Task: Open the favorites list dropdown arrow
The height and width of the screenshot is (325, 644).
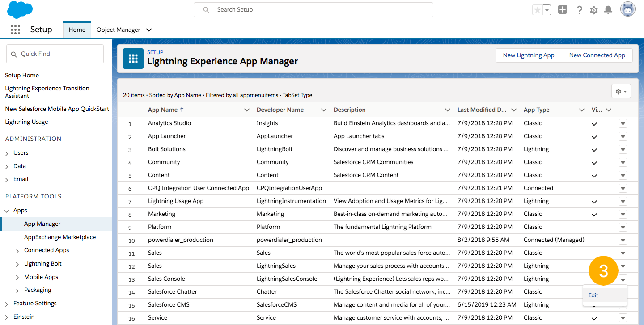Action: 547,10
